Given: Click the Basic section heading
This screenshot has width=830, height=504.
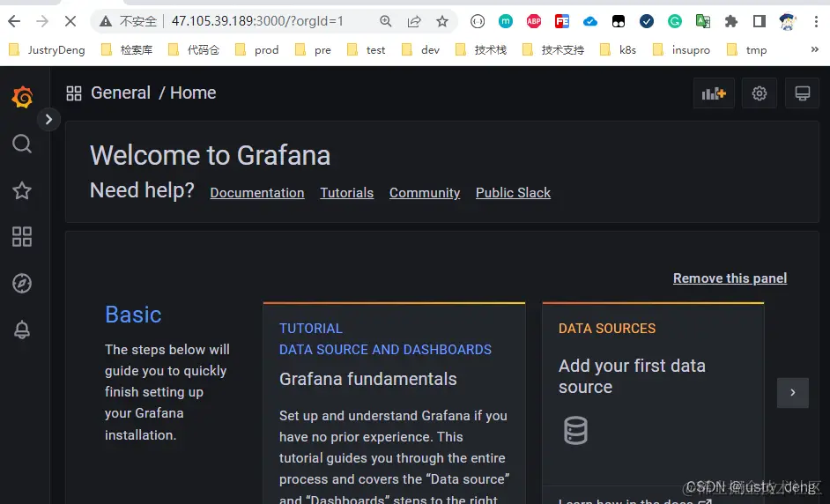Looking at the screenshot, I should (133, 315).
